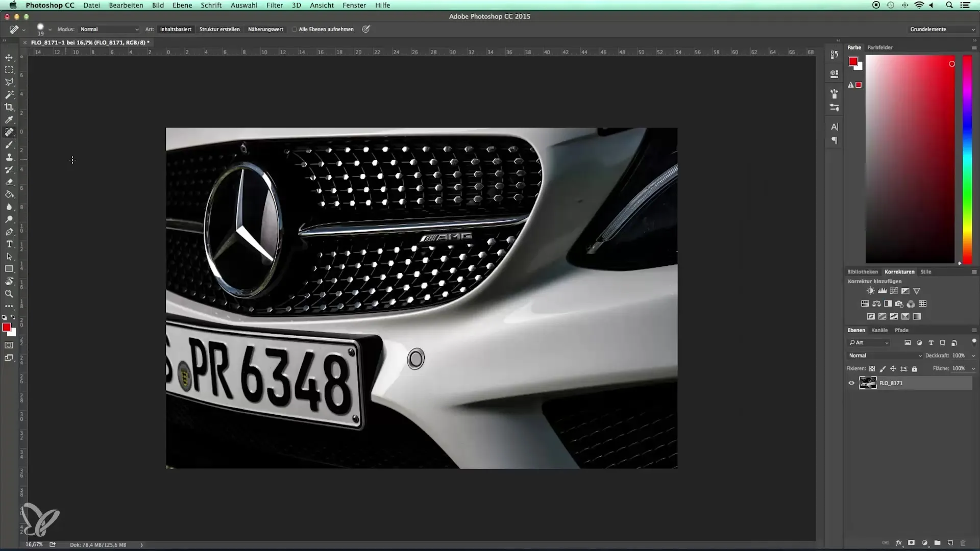
Task: Add a Gradient Map adjustment
Action: pos(917,316)
